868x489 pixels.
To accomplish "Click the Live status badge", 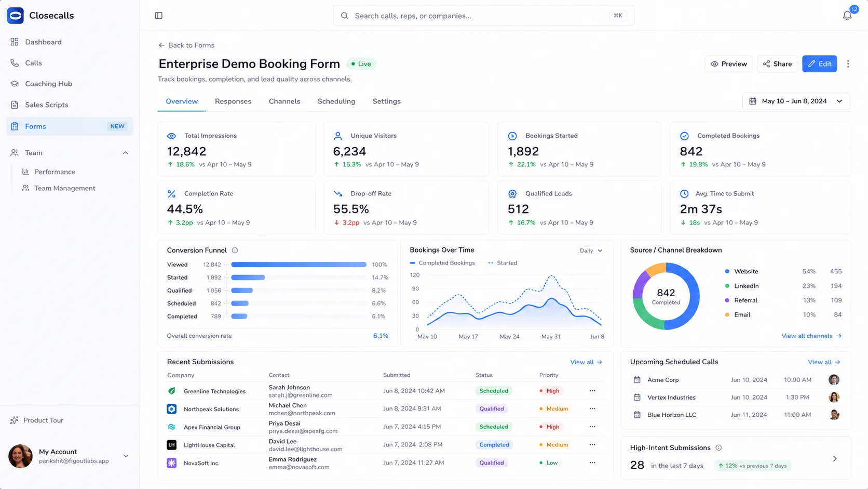I will [361, 64].
